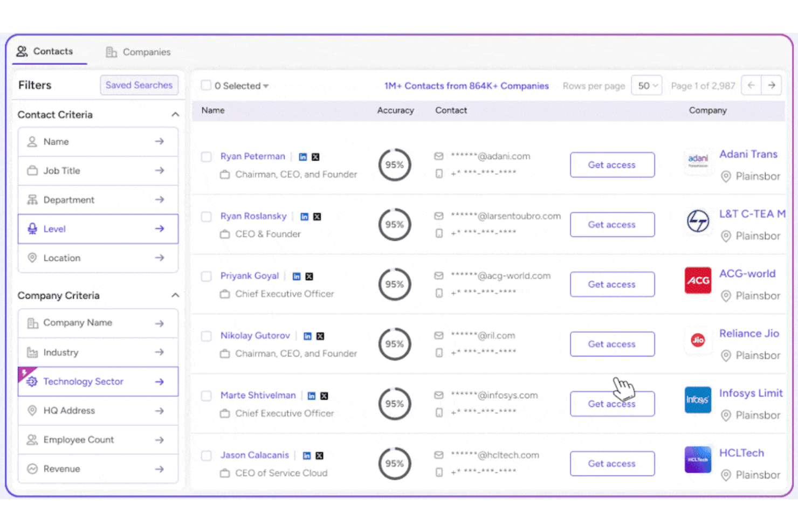
Task: Get access for Ryan Roslansky
Action: (x=612, y=225)
